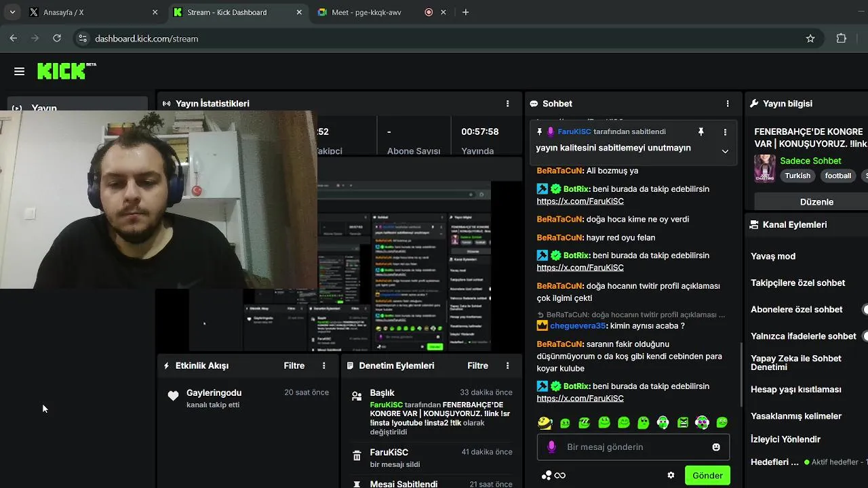Open the first BotRix x.com/FaruKiSC link
Image resolution: width=868 pixels, height=488 pixels.
pos(580,201)
